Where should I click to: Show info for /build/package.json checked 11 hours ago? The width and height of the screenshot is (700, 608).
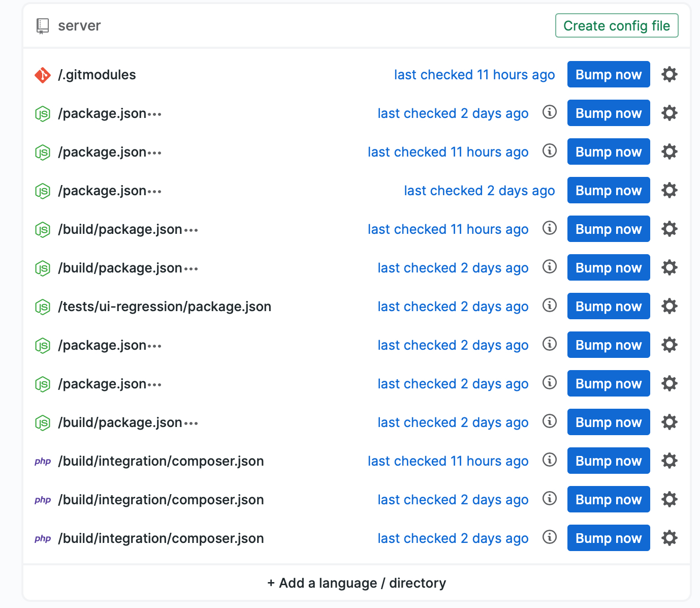(x=550, y=228)
